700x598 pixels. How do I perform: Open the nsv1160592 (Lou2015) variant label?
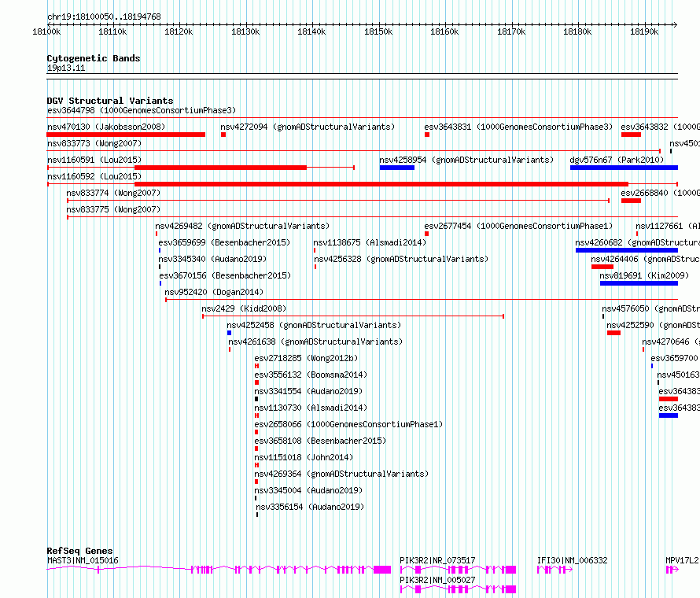(x=94, y=176)
